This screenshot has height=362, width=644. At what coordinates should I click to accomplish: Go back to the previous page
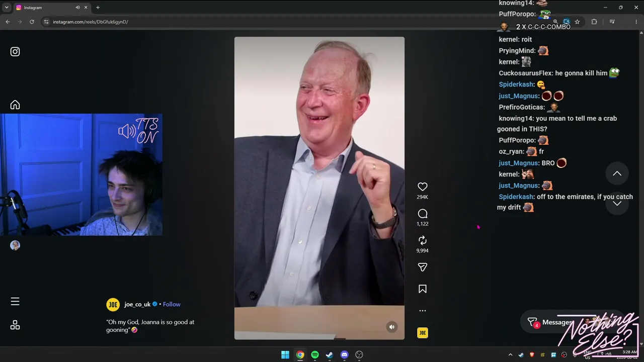tap(8, 22)
